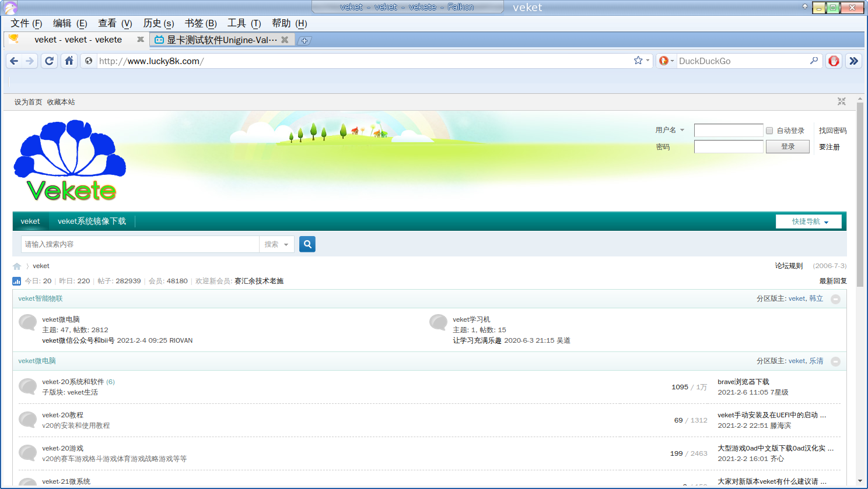868x489 pixels.
Task: Open the brave浏览器下载 thread
Action: 743,382
